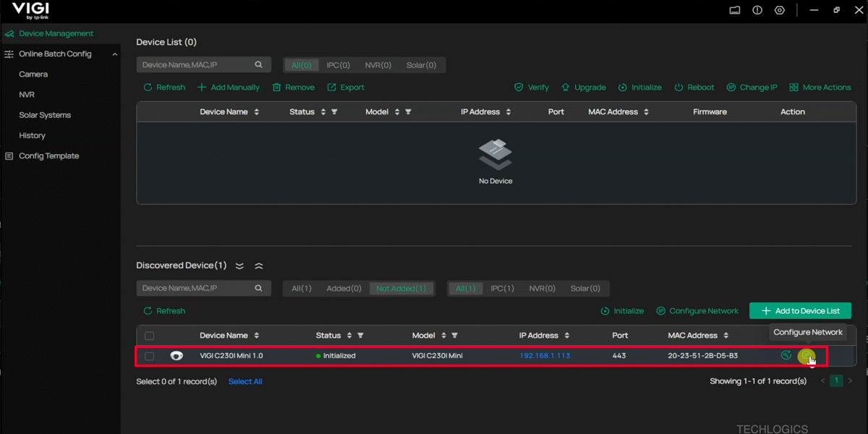Toggle select-all checkbox in Discovered Device header
Viewport: 868px width, 434px height.
click(150, 336)
